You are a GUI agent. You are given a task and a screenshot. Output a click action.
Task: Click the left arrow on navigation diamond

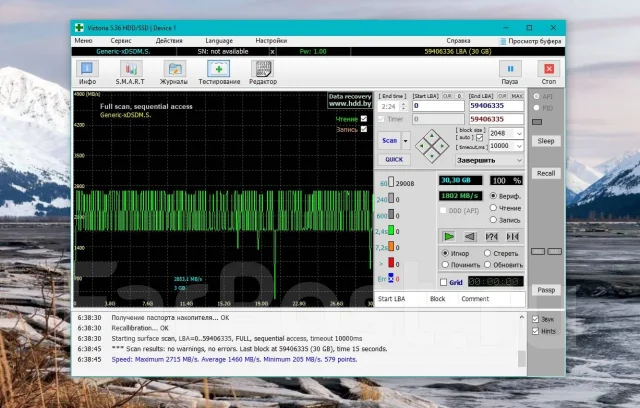pos(422,145)
